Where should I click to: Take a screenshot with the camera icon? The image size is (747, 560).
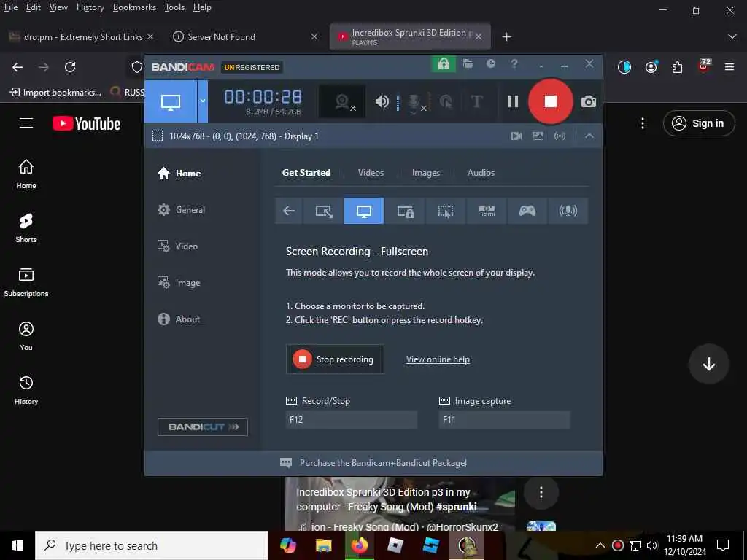[x=589, y=101]
